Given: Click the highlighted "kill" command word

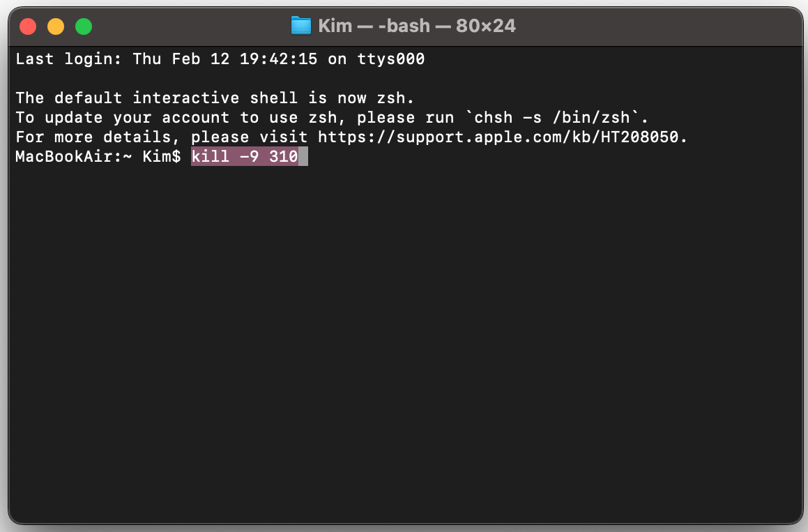Looking at the screenshot, I should pos(211,157).
